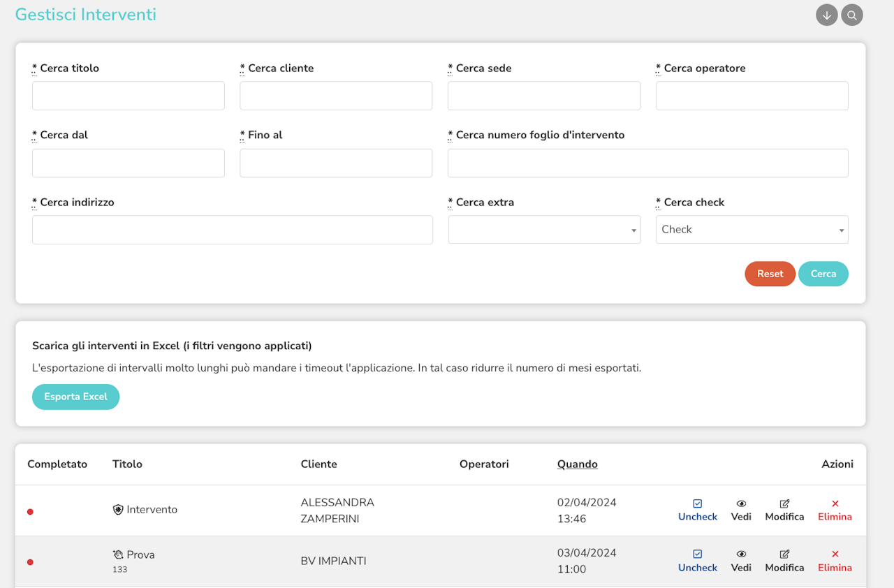The image size is (894, 588).
Task: View the BV IMPIANTI intervention via Vedi
Action: click(741, 561)
